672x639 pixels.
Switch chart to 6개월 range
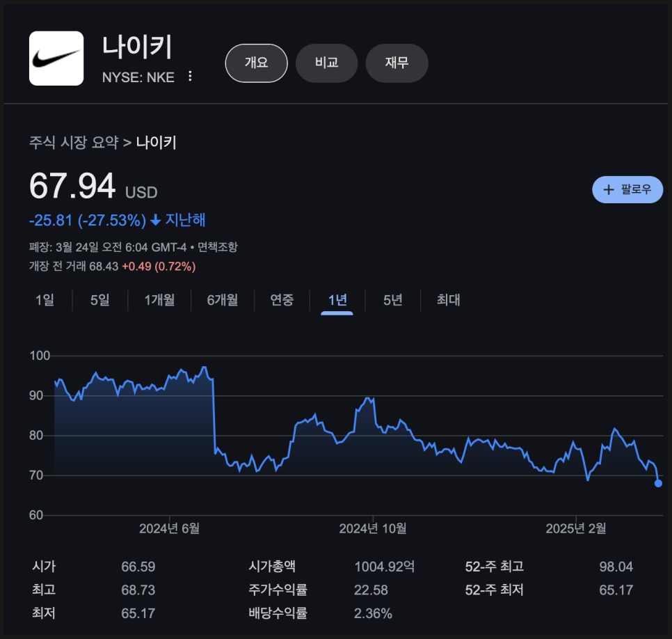[x=222, y=300]
